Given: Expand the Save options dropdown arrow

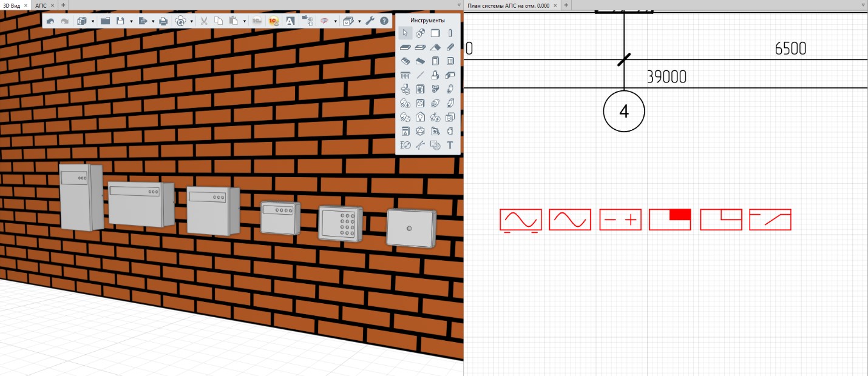Looking at the screenshot, I should click(131, 21).
